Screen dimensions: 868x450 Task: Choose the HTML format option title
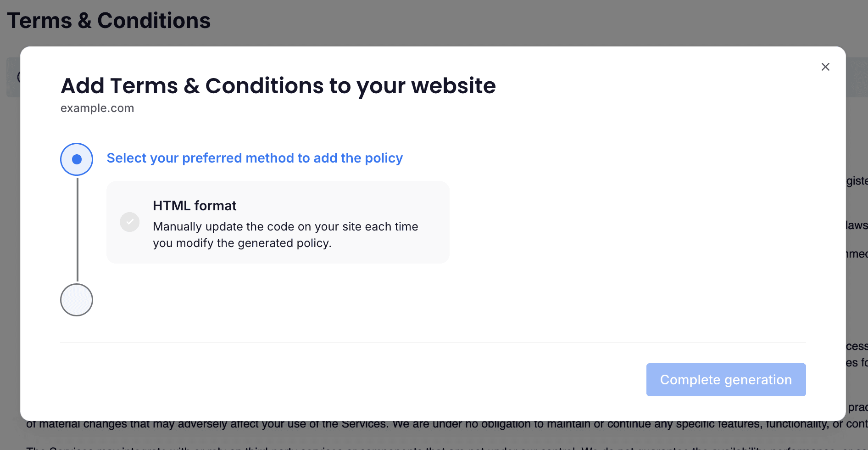click(x=195, y=206)
